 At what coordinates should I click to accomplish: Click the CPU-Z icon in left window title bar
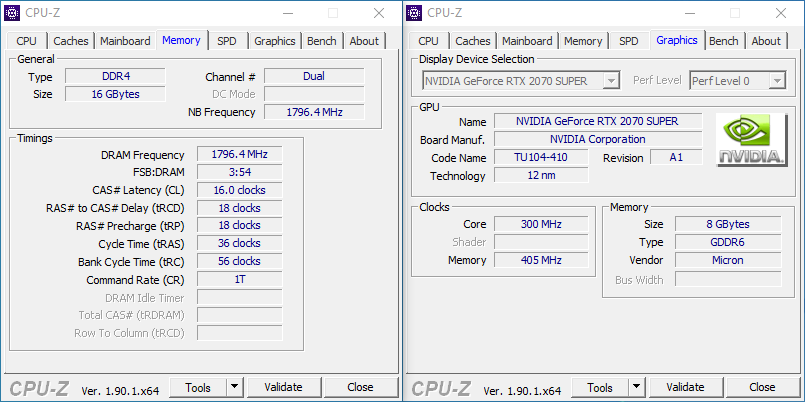(x=13, y=13)
